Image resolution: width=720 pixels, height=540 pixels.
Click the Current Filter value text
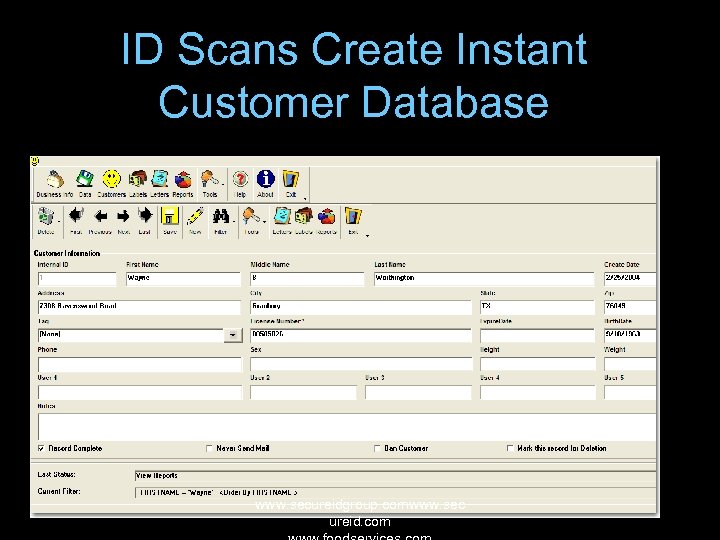point(395,493)
